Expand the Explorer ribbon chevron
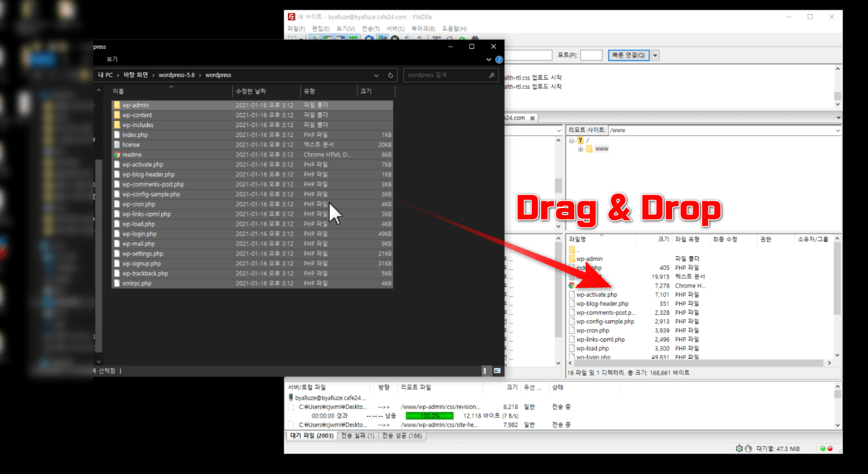Screen dimensions: 868x474 pos(489,59)
